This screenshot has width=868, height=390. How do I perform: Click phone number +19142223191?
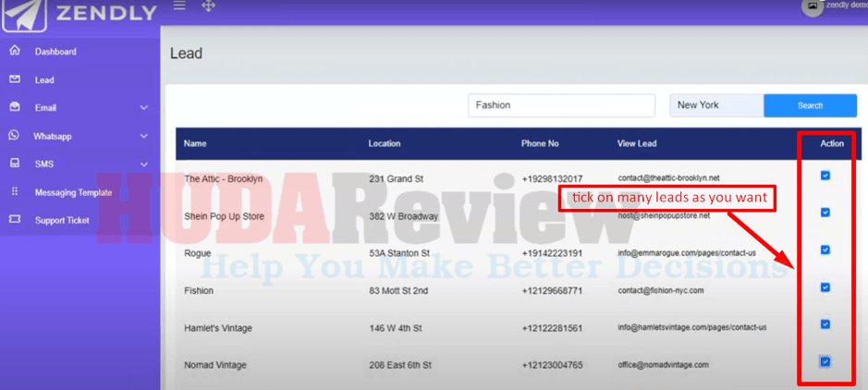[x=551, y=253]
